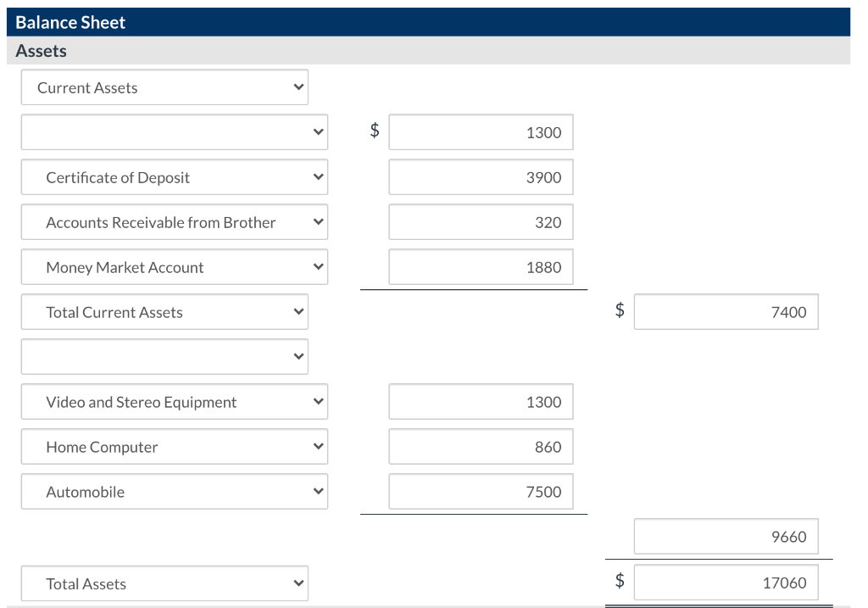Click the 9660 subtotal field
Viewport: 868px width, 608px height.
[x=726, y=536]
